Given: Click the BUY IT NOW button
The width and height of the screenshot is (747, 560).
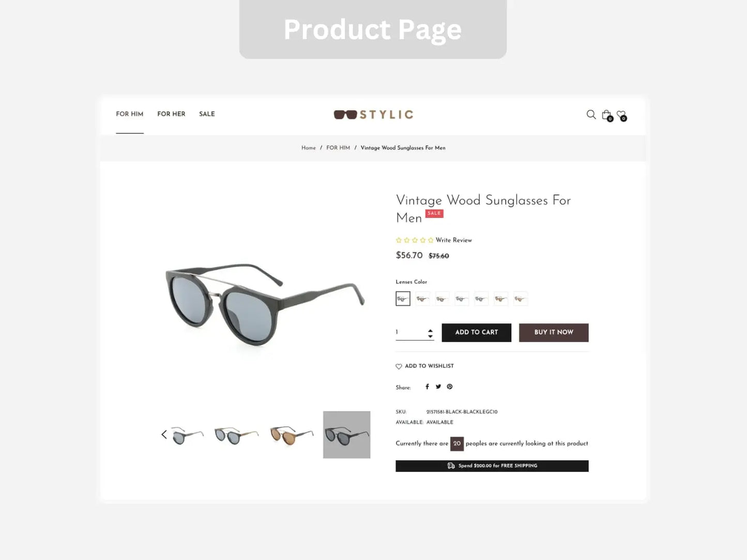Looking at the screenshot, I should click(554, 333).
